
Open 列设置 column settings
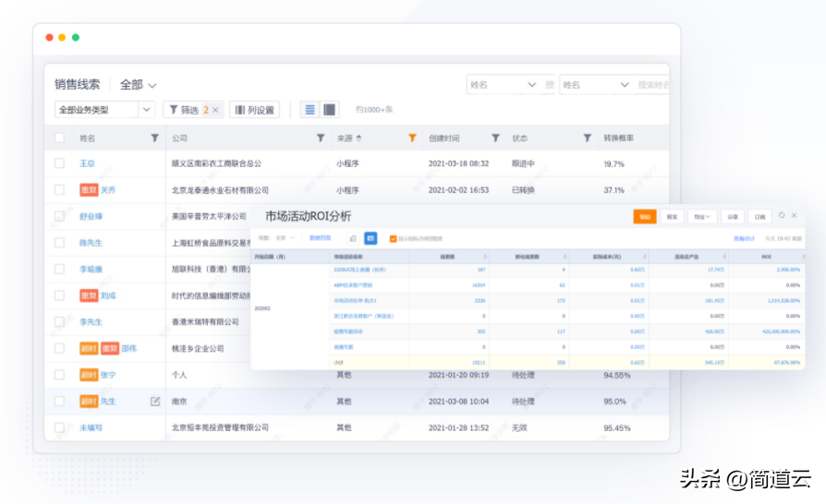coord(254,110)
